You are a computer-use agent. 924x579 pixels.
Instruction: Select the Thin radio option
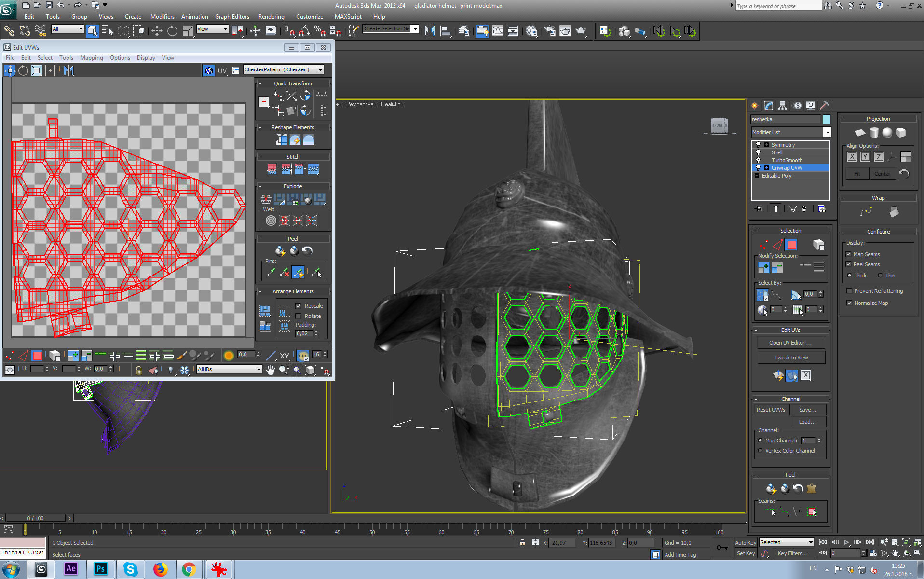[880, 276]
